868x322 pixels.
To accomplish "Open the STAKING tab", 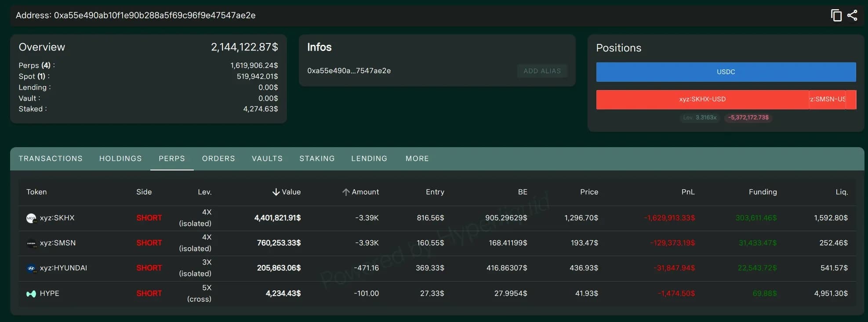I will 317,159.
